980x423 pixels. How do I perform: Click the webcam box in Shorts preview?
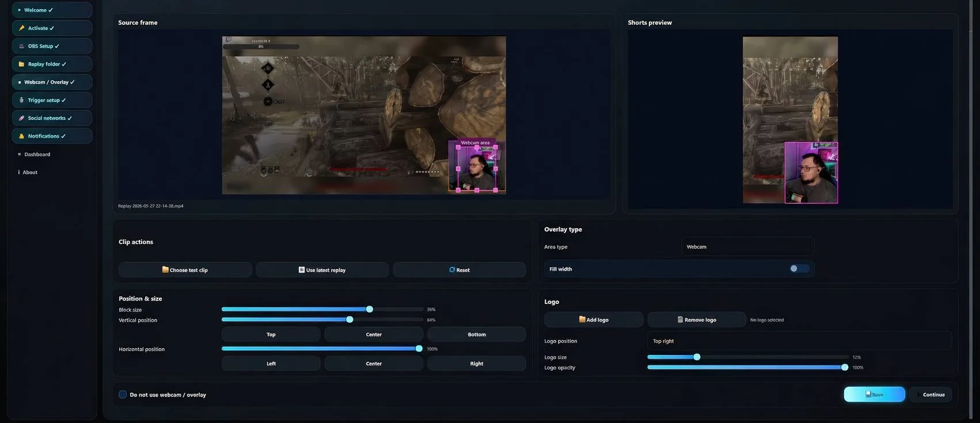[x=811, y=173]
